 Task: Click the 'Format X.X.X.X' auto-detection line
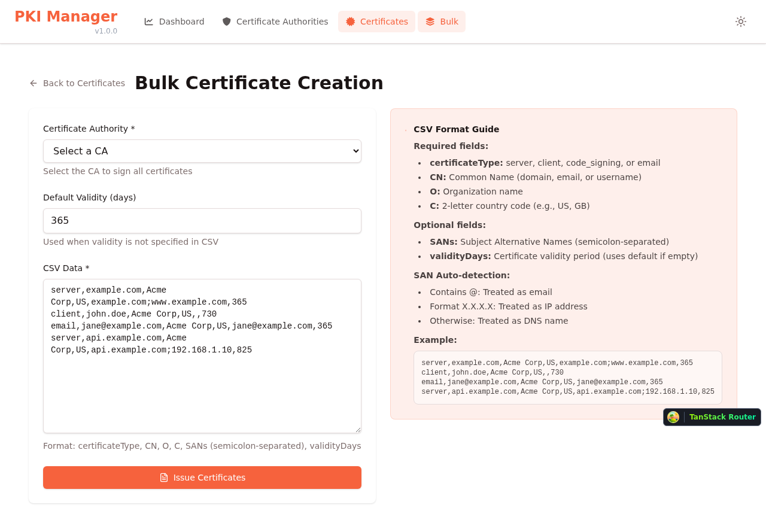pyautogui.click(x=509, y=306)
